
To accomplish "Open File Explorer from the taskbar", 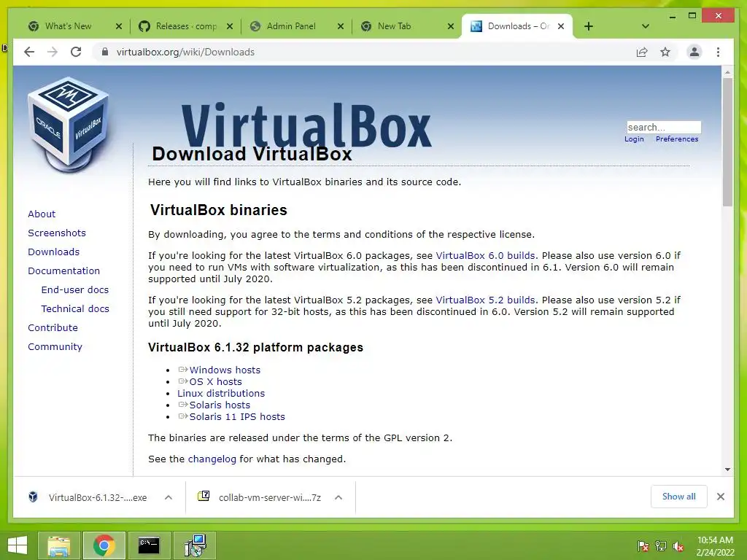I will point(59,545).
